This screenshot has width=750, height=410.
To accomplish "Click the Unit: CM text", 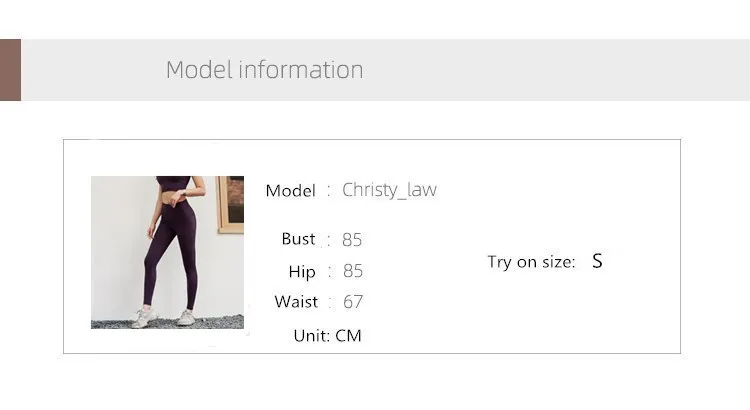I will tap(328, 335).
